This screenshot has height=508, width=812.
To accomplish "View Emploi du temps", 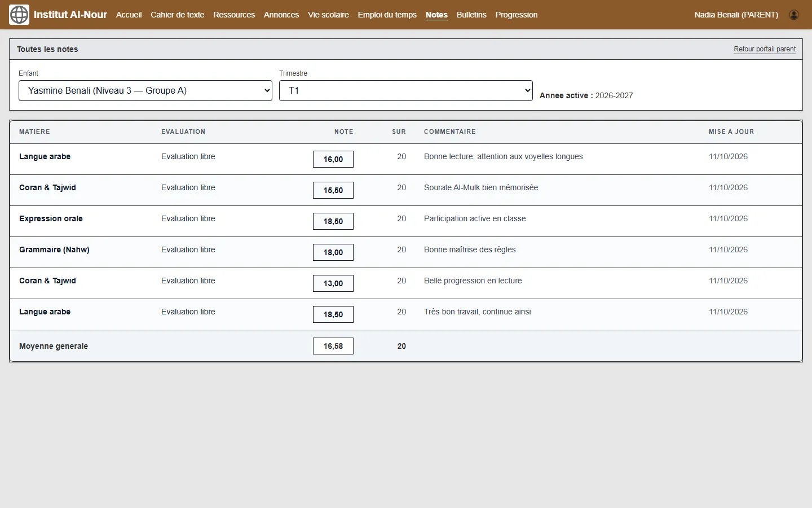I will pos(387,15).
